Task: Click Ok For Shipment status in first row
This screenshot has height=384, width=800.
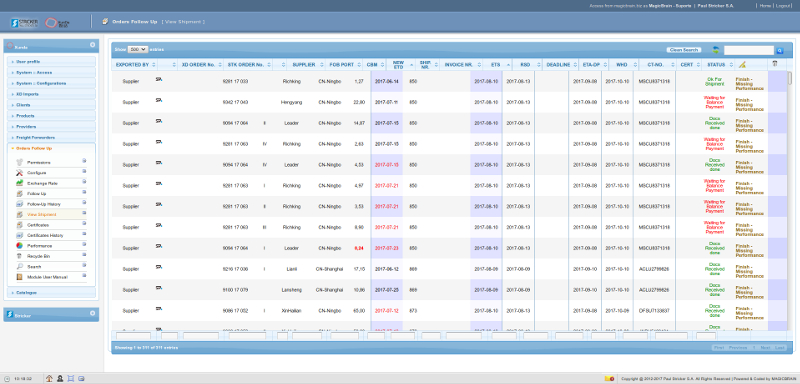Action: pos(714,82)
